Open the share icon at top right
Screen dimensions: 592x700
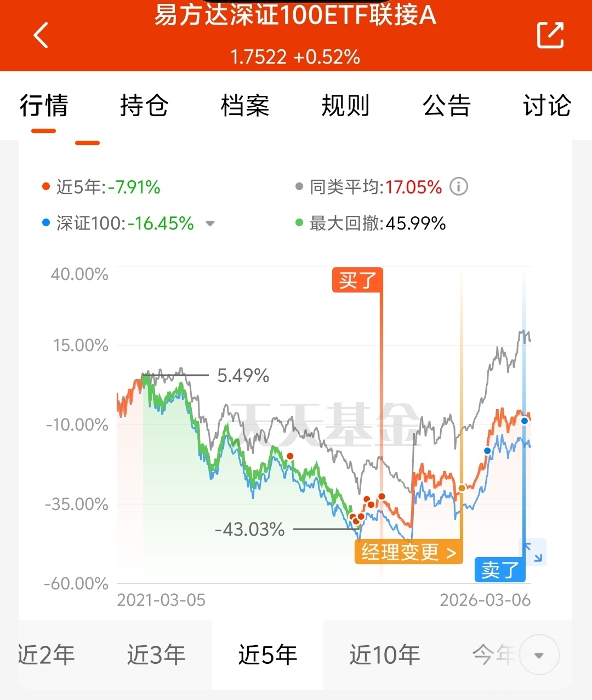(550, 35)
